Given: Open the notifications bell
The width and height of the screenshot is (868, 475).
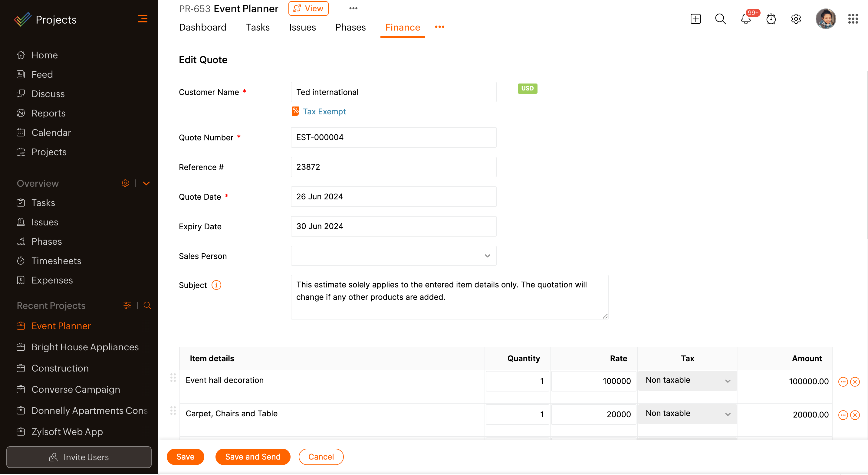Looking at the screenshot, I should [x=746, y=20].
